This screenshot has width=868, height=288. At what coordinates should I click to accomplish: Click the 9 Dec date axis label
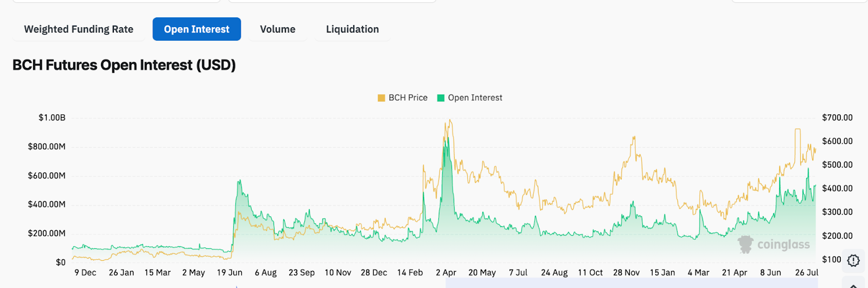[x=85, y=273]
